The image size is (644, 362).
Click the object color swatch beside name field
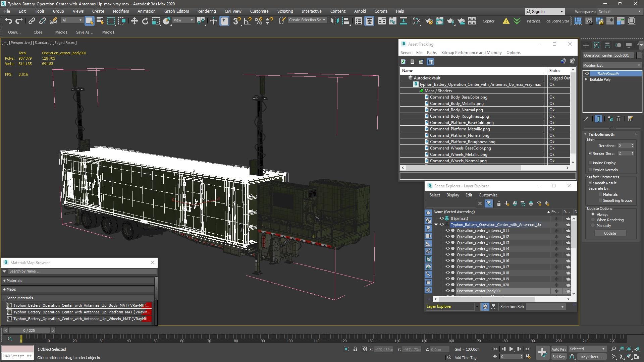pos(639,55)
